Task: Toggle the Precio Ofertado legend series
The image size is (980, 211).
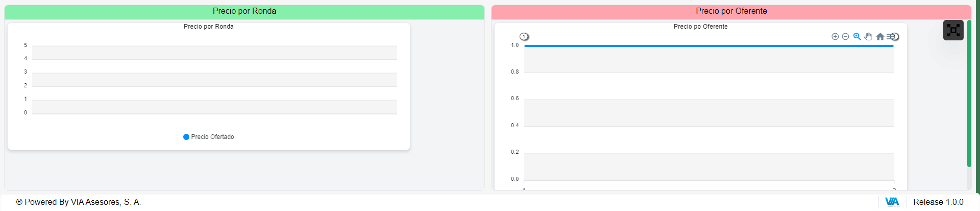Action: pyautogui.click(x=208, y=137)
